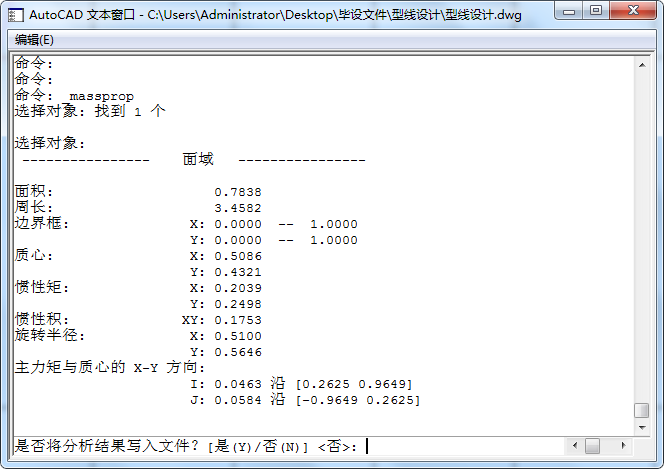Click the vector [0.2625 0.9649]
This screenshot has width=664, height=469.
(x=354, y=384)
